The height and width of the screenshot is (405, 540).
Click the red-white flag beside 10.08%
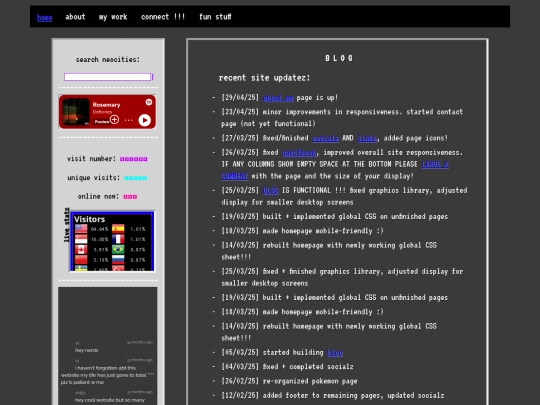(x=81, y=239)
